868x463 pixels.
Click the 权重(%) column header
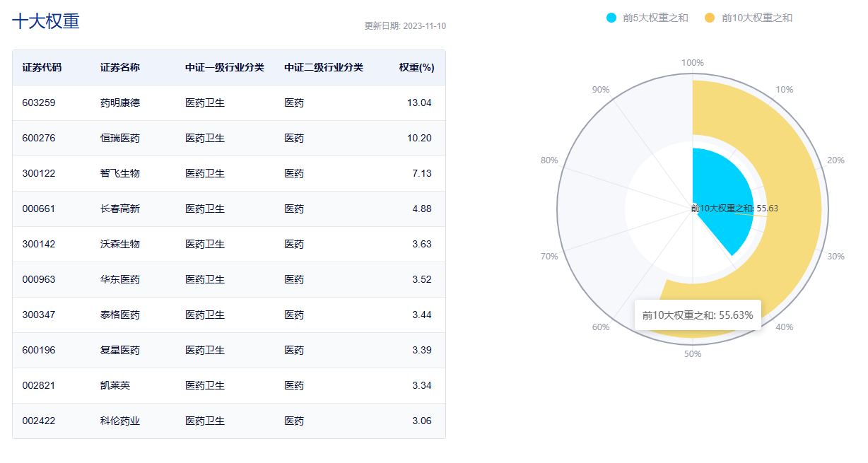tap(416, 68)
